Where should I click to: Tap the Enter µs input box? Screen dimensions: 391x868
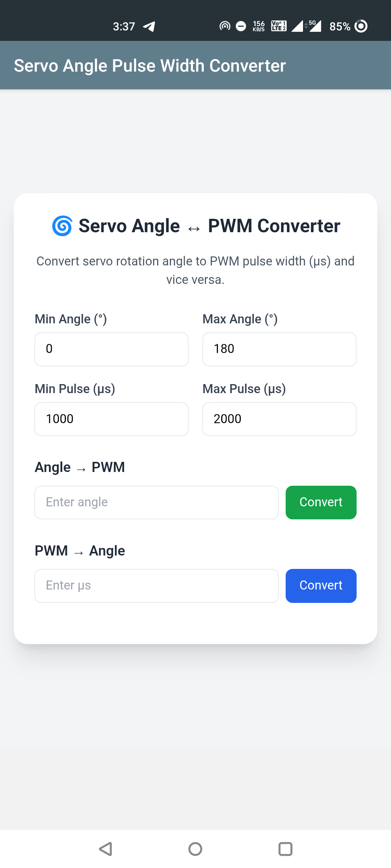click(156, 586)
